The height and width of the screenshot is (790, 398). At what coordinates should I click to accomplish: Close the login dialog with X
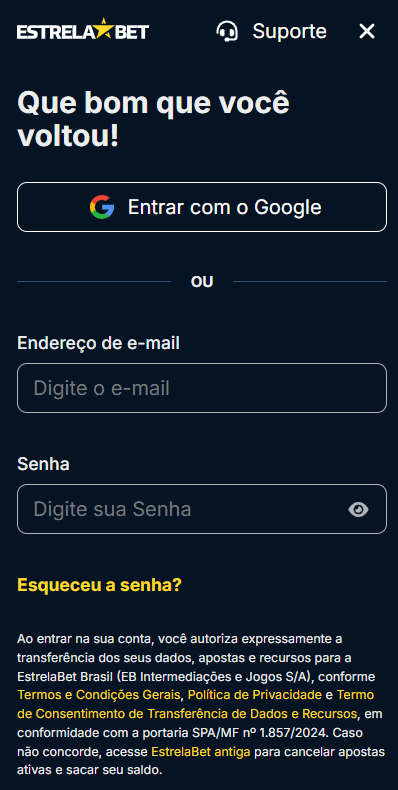[367, 31]
